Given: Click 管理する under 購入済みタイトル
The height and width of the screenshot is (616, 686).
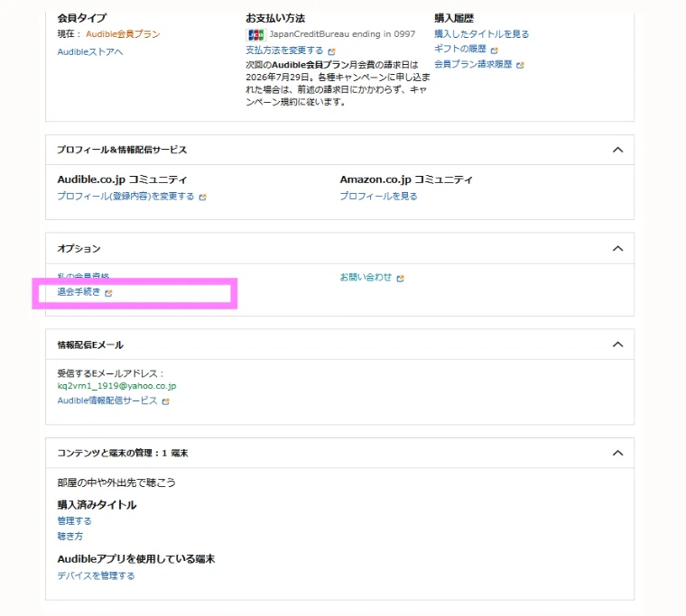Looking at the screenshot, I should (x=74, y=521).
